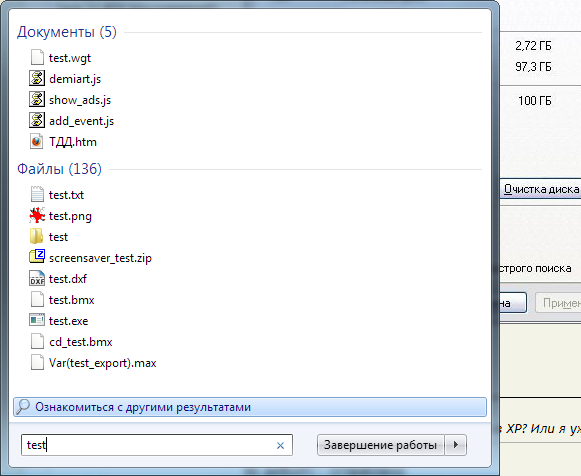Click Ознакомиться с другими результатами link
This screenshot has height=476, width=581.
click(143, 407)
